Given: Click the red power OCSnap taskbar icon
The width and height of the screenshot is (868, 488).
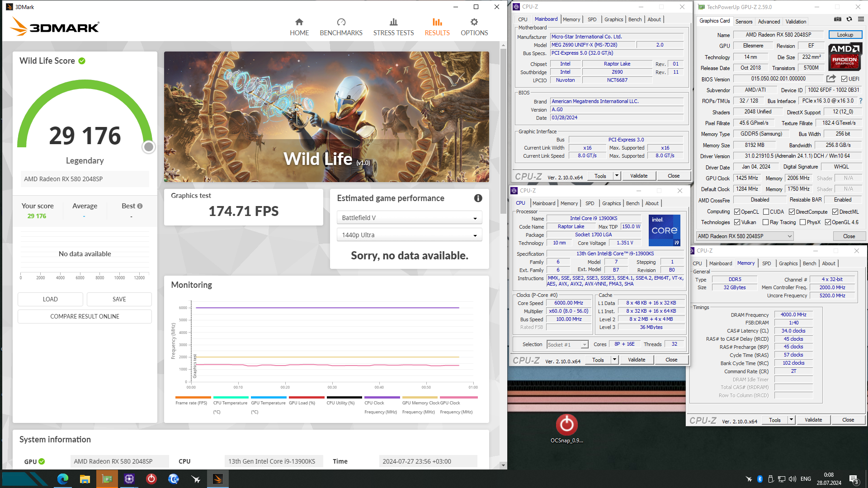Looking at the screenshot, I should click(x=151, y=479).
